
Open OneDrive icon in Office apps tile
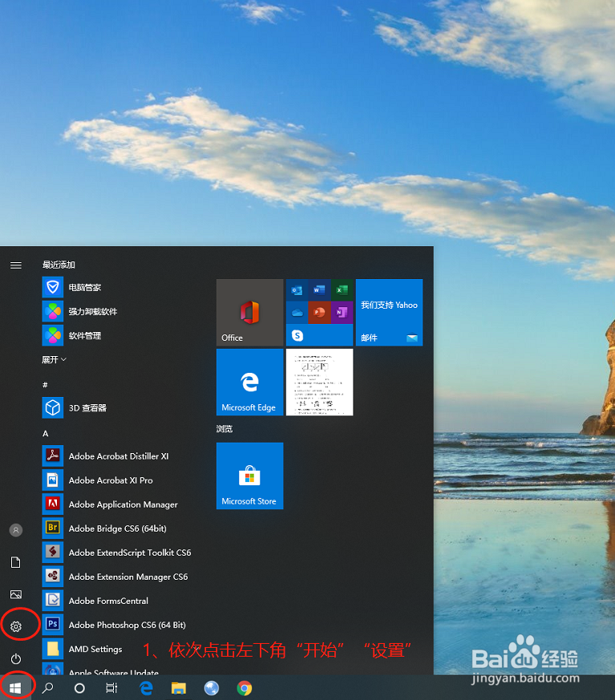297,313
